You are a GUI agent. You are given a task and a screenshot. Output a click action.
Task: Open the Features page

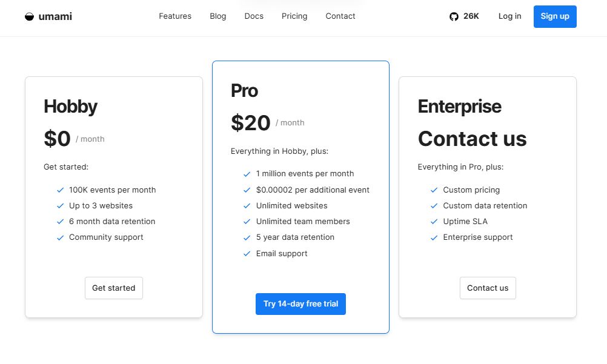pos(174,16)
